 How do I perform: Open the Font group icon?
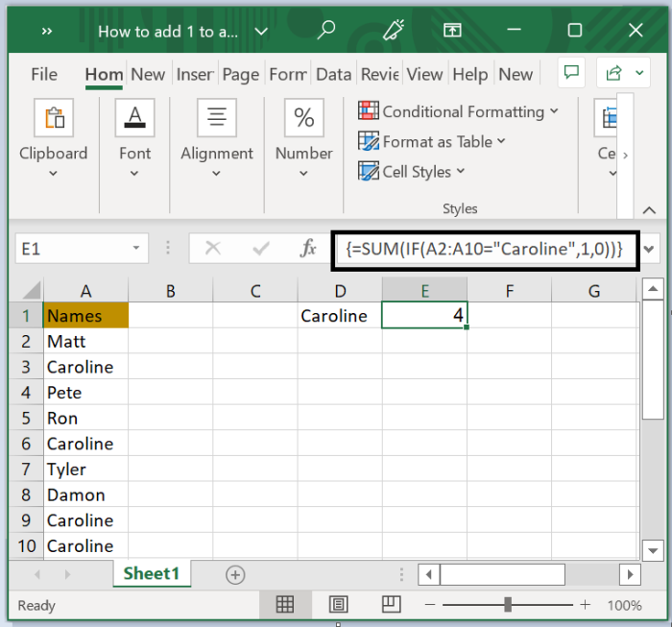134,118
